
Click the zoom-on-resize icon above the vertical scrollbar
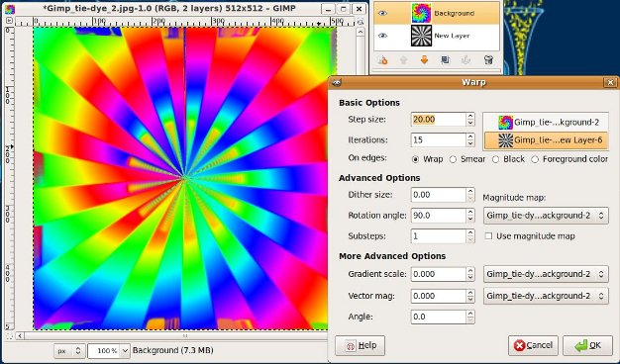coord(361,22)
